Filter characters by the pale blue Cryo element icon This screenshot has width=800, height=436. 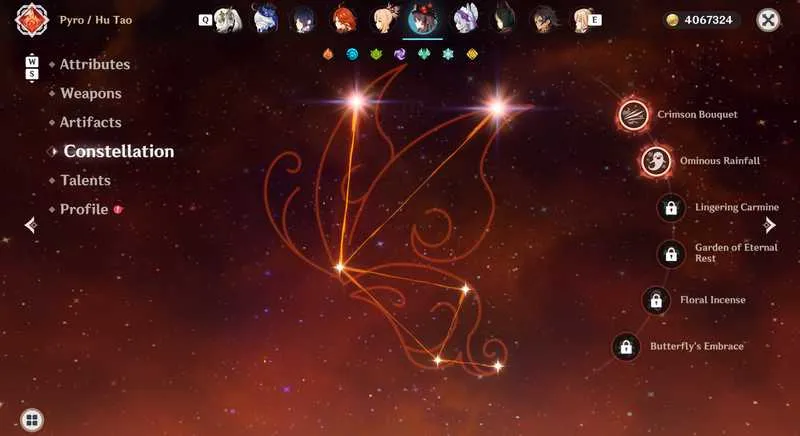click(x=448, y=54)
